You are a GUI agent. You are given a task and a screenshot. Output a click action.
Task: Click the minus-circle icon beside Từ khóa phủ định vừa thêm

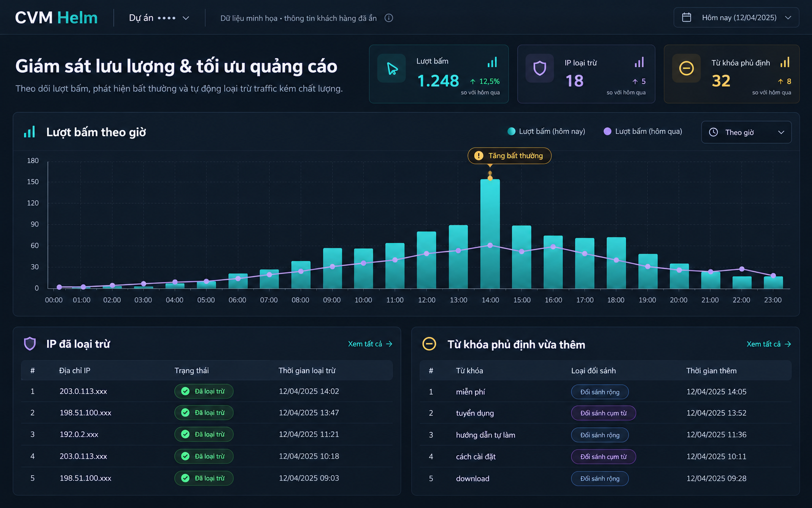click(x=429, y=344)
